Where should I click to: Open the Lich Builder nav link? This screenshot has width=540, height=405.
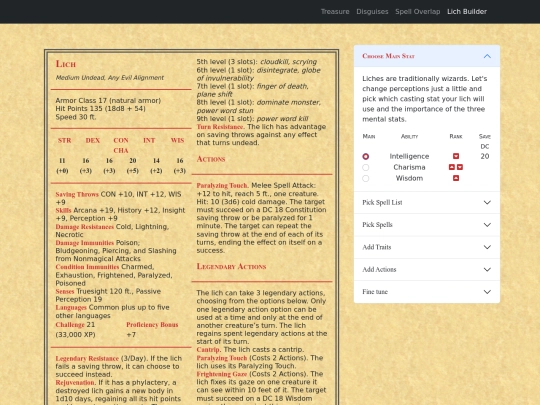467,12
